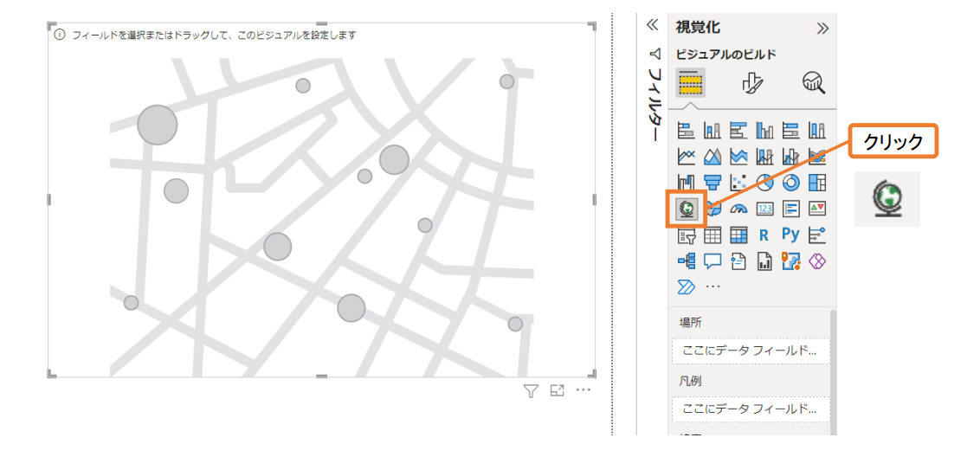Choose the Donut chart visual
Screen dimensions: 980x457
pos(791,183)
